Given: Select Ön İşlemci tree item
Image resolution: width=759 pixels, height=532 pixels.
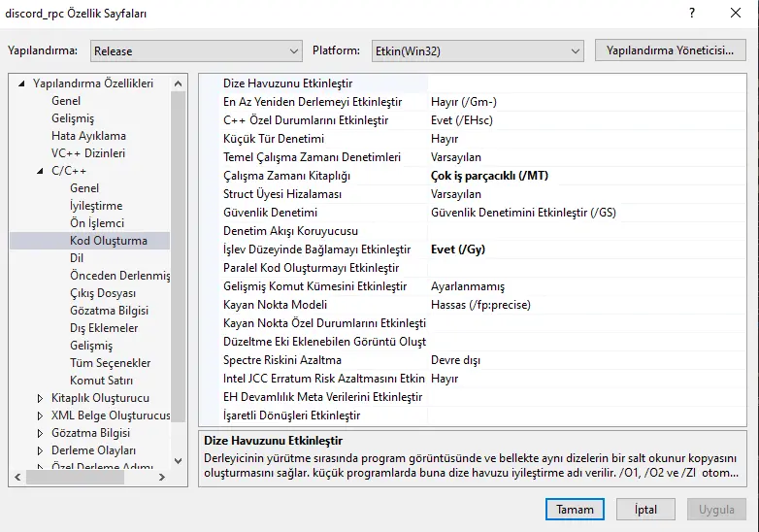Looking at the screenshot, I should click(x=97, y=223).
